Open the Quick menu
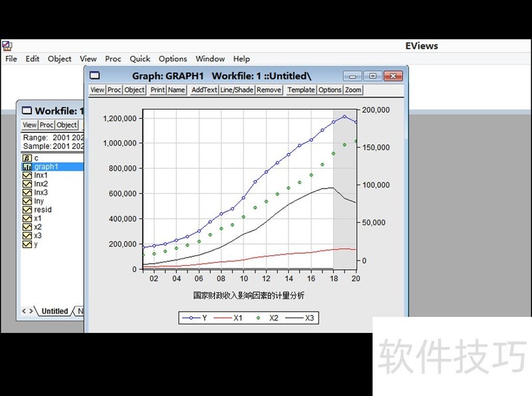532x396 pixels. point(140,58)
